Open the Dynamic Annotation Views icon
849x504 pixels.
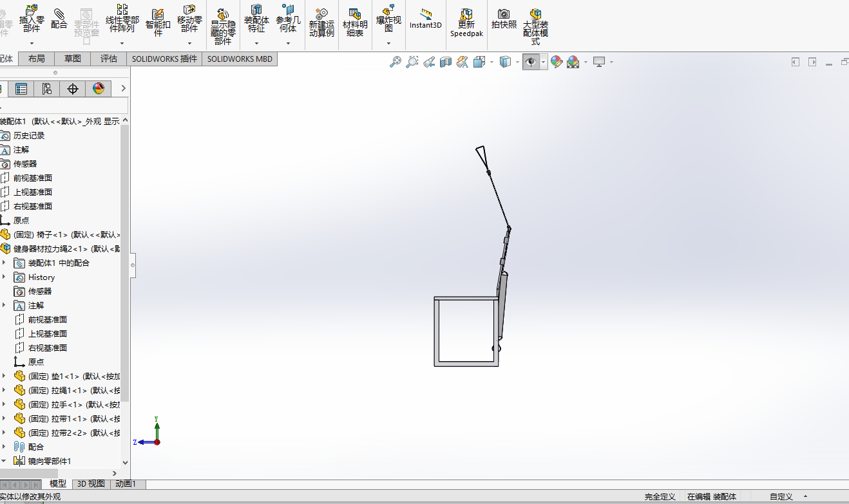coord(462,62)
